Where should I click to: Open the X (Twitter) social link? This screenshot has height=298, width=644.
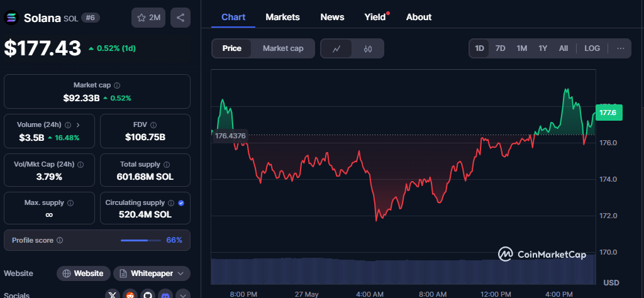[x=113, y=294]
